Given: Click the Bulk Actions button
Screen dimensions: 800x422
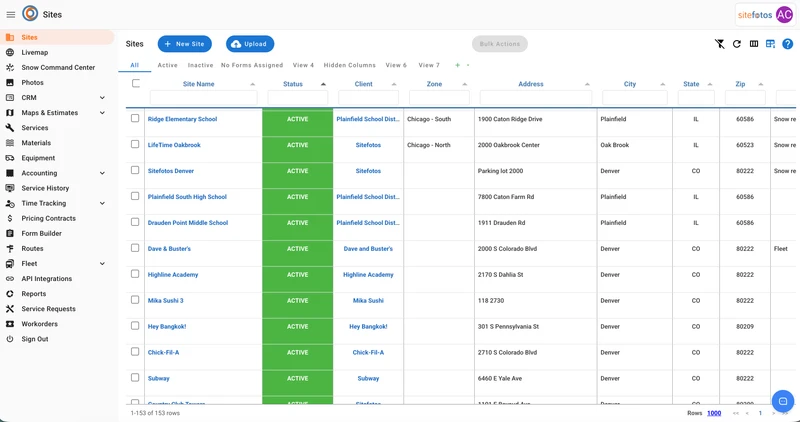Looking at the screenshot, I should pyautogui.click(x=500, y=44).
